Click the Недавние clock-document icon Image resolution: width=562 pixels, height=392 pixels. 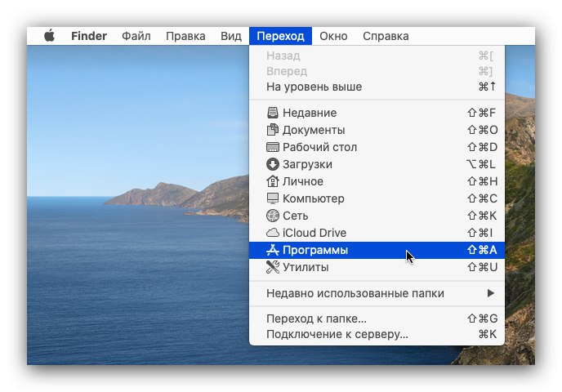(x=273, y=113)
